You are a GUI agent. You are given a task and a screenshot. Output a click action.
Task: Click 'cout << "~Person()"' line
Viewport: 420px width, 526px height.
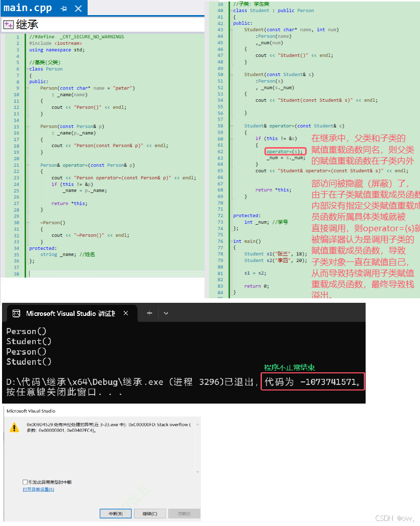click(x=90, y=235)
